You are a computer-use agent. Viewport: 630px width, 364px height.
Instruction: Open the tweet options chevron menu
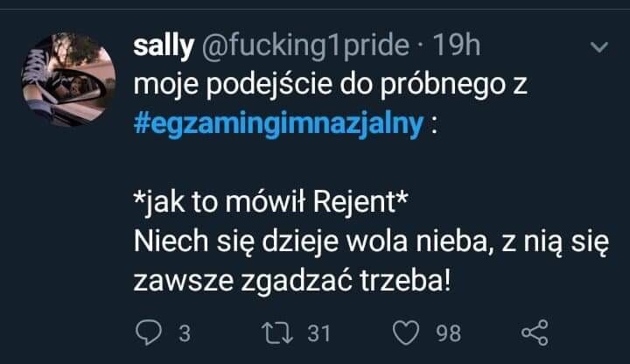click(600, 46)
